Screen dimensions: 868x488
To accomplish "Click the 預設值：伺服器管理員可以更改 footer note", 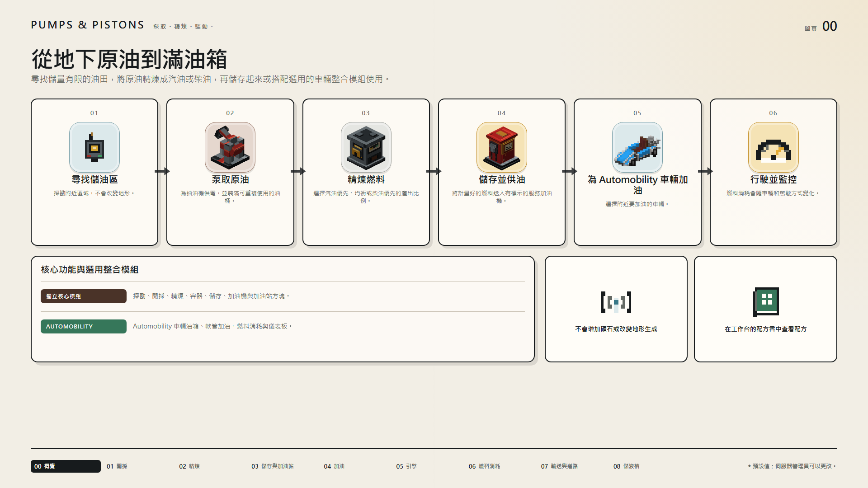I will [792, 466].
